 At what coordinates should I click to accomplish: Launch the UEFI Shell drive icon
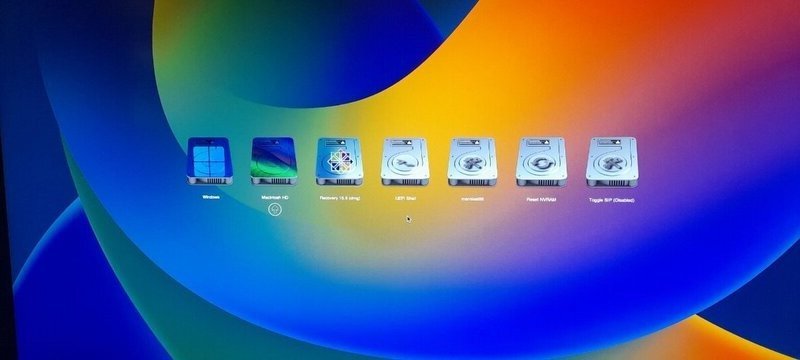(405, 161)
